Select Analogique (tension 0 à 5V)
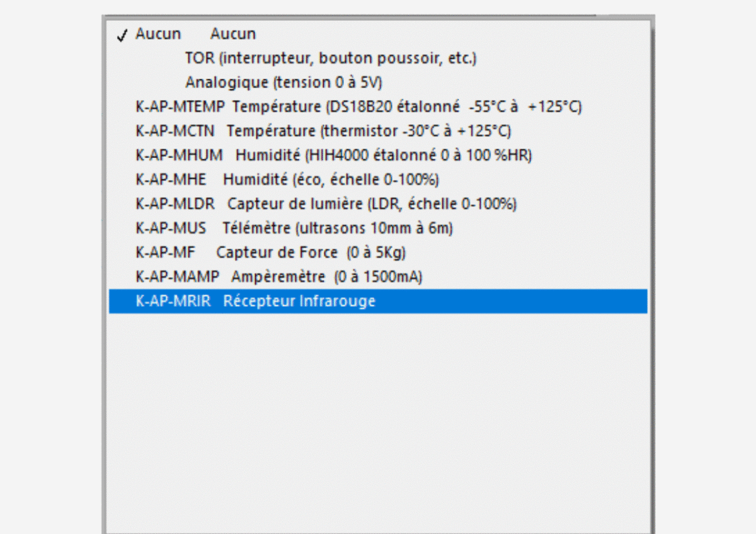This screenshot has height=534, width=756. [283, 82]
